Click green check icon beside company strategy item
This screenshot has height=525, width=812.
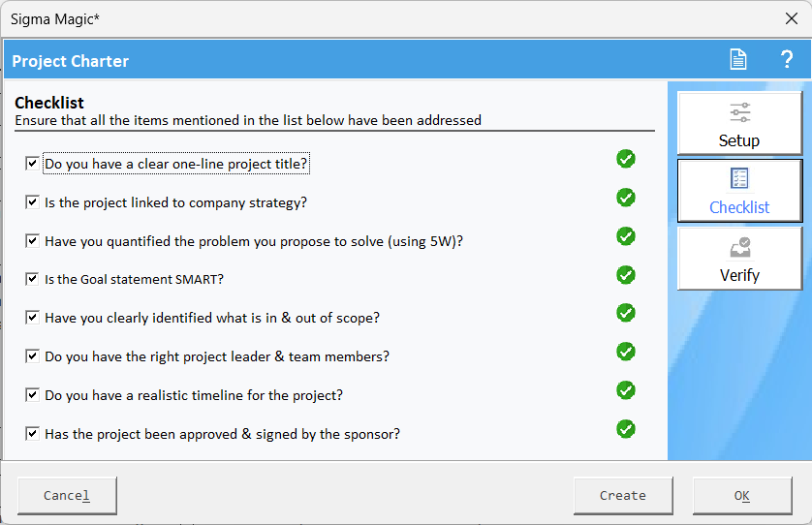[626, 198]
